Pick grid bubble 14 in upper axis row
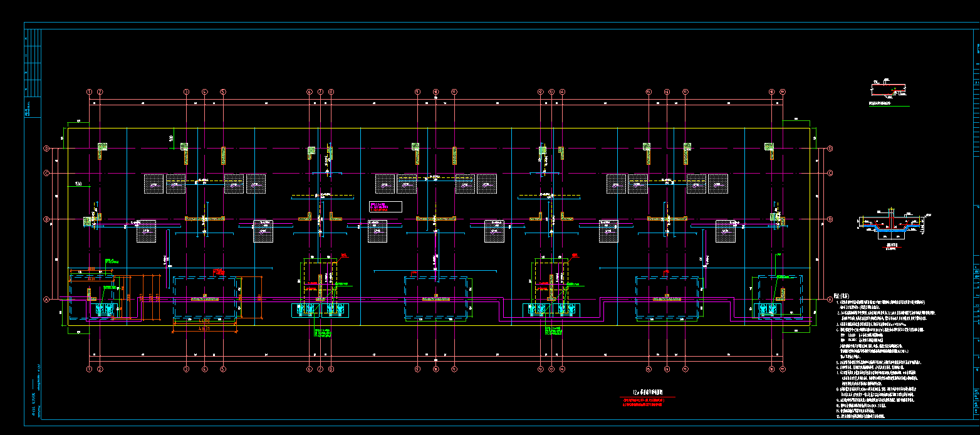The height and width of the screenshot is (435, 980). pos(562,92)
